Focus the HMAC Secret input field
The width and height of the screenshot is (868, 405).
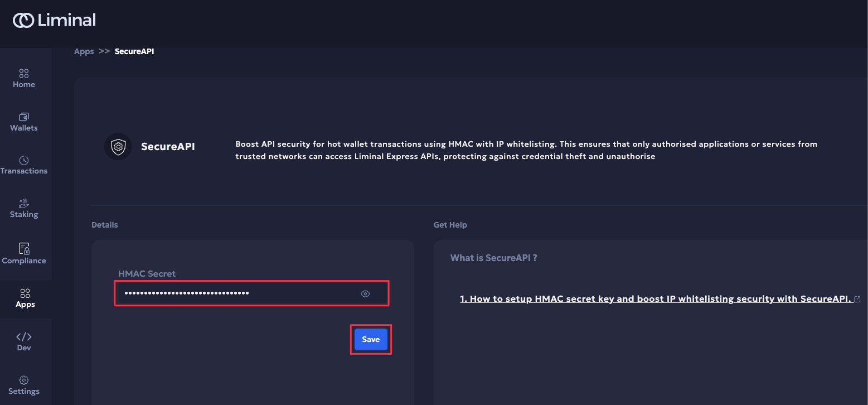[252, 294]
